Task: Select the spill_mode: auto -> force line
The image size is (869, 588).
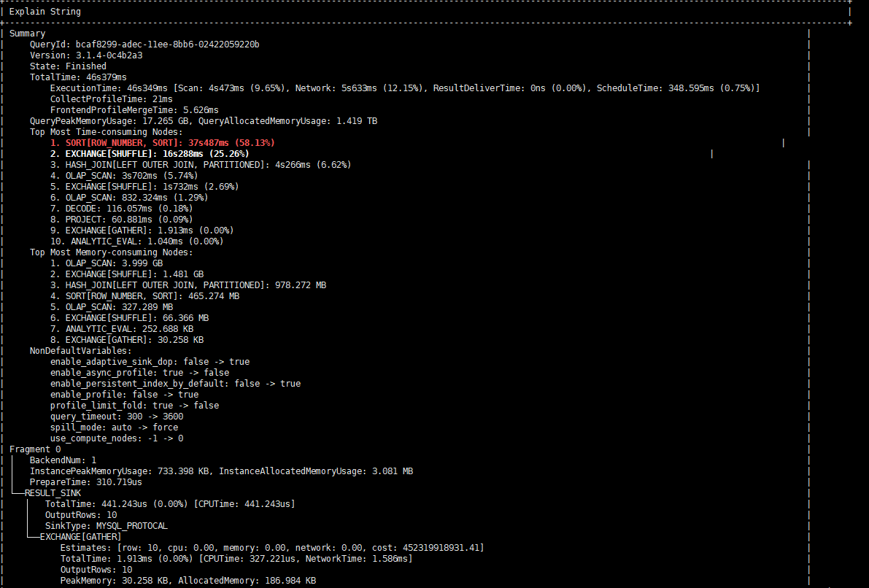Action: (114, 428)
